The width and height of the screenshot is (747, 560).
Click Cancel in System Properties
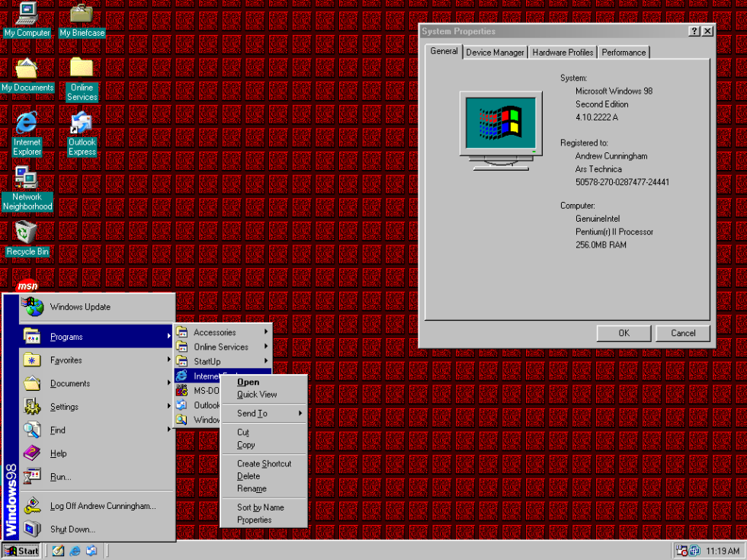pos(682,333)
